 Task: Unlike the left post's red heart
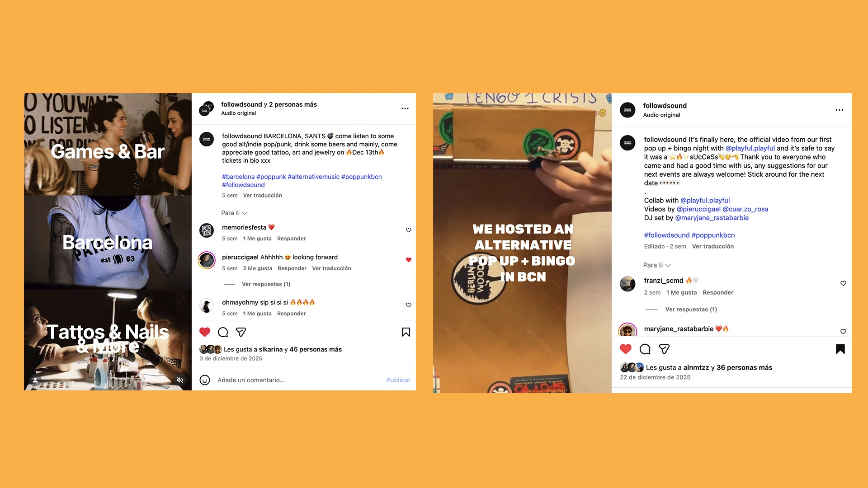[205, 332]
